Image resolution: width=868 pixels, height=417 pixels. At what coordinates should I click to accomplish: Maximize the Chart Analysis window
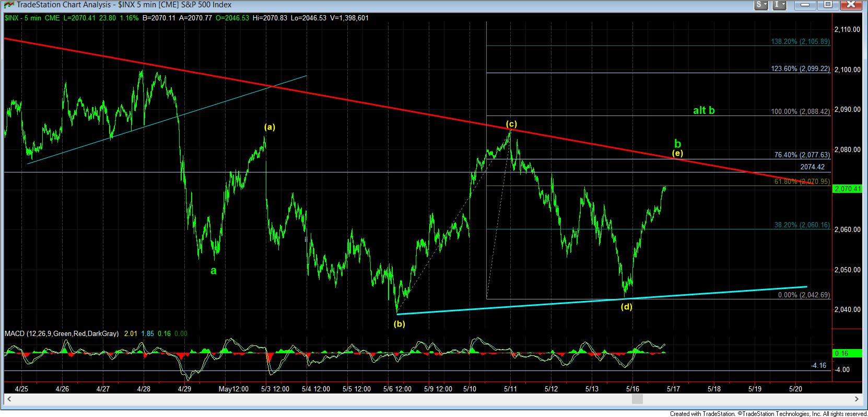828,5
